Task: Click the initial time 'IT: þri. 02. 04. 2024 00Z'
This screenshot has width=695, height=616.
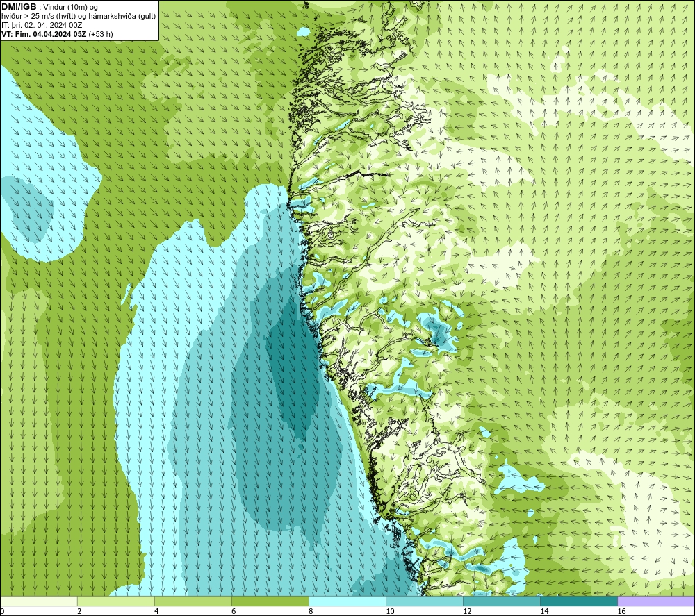Action: coord(42,25)
